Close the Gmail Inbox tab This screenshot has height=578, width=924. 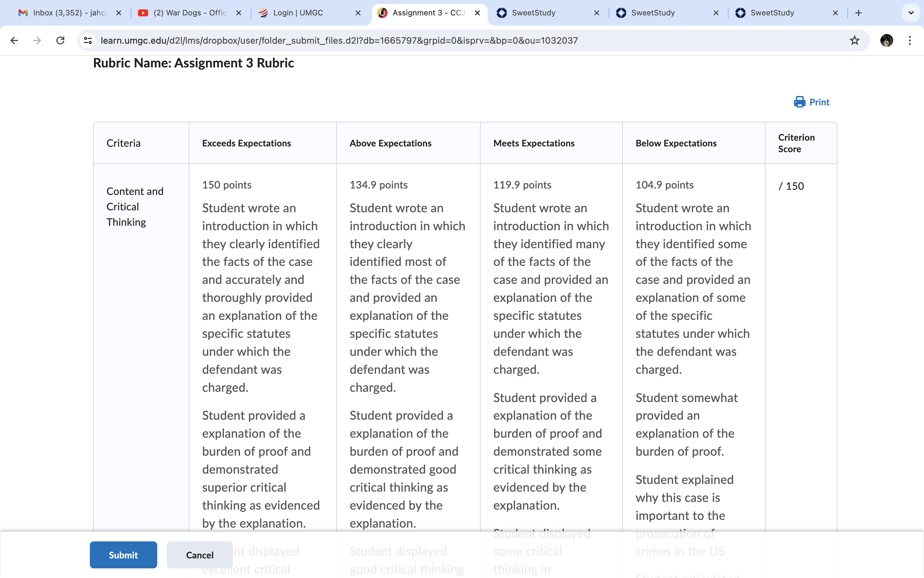119,13
